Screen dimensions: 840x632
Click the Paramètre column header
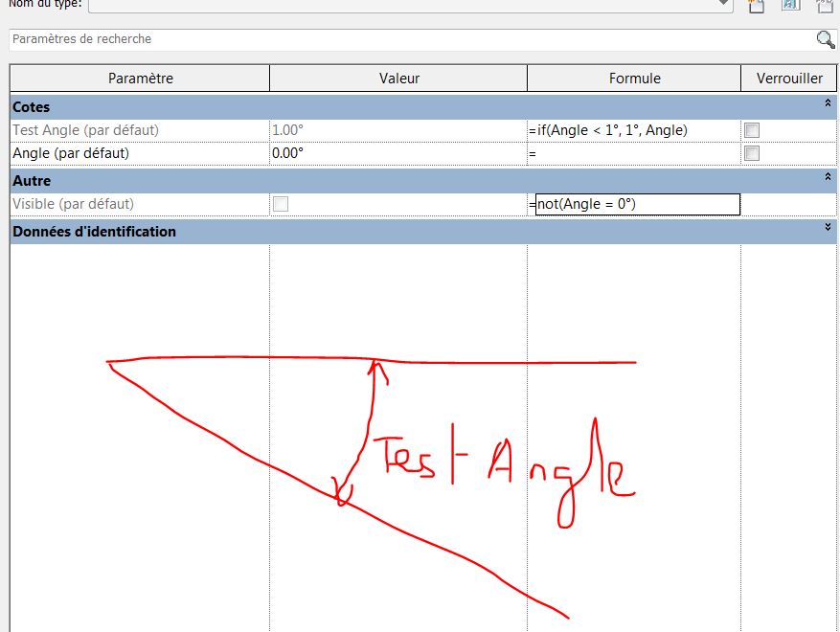tap(140, 79)
